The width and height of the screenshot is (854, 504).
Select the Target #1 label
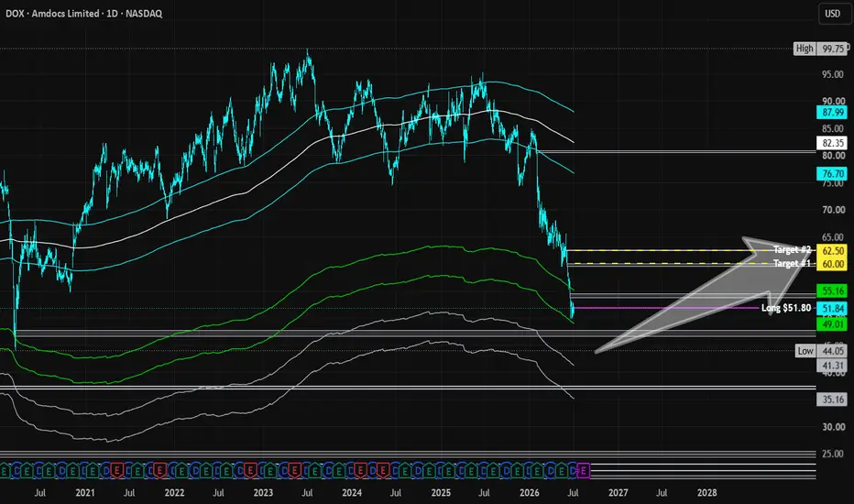click(x=792, y=263)
